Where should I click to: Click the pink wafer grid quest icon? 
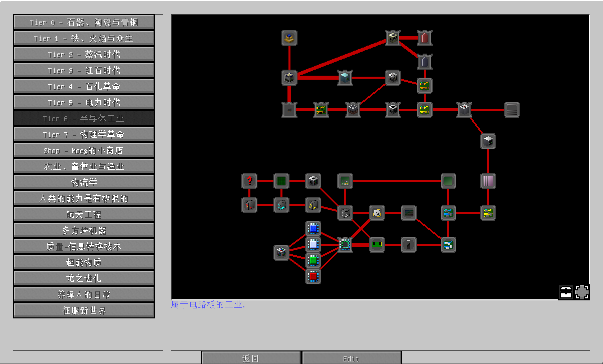[488, 181]
